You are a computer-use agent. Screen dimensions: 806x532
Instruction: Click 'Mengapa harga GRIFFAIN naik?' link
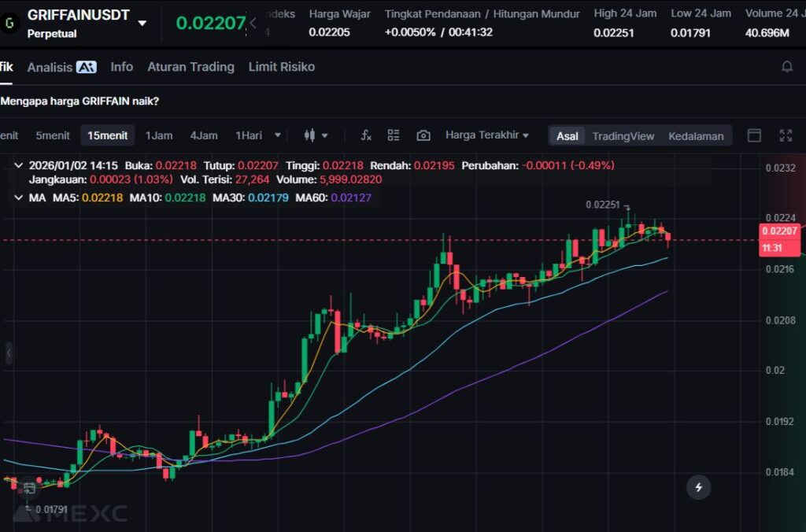point(79,102)
